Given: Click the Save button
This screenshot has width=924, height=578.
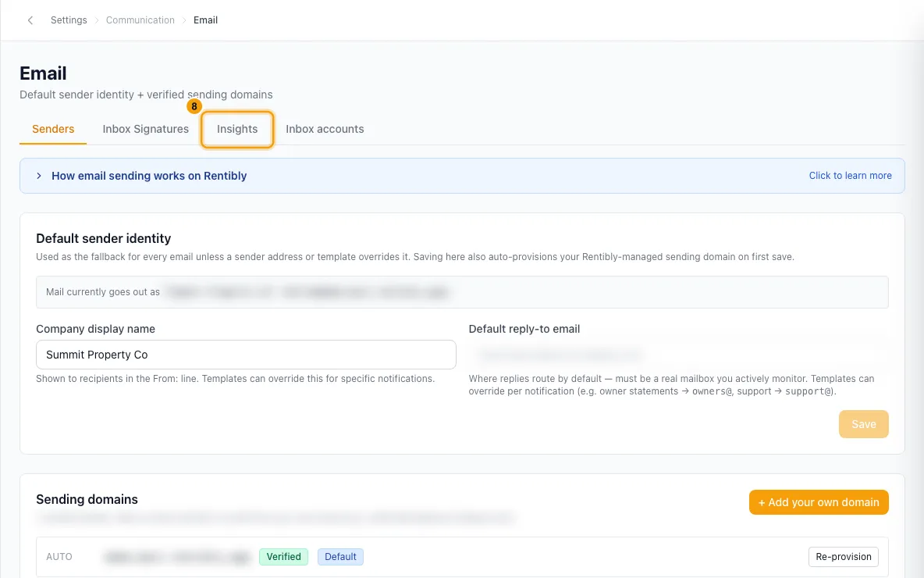Looking at the screenshot, I should [863, 424].
